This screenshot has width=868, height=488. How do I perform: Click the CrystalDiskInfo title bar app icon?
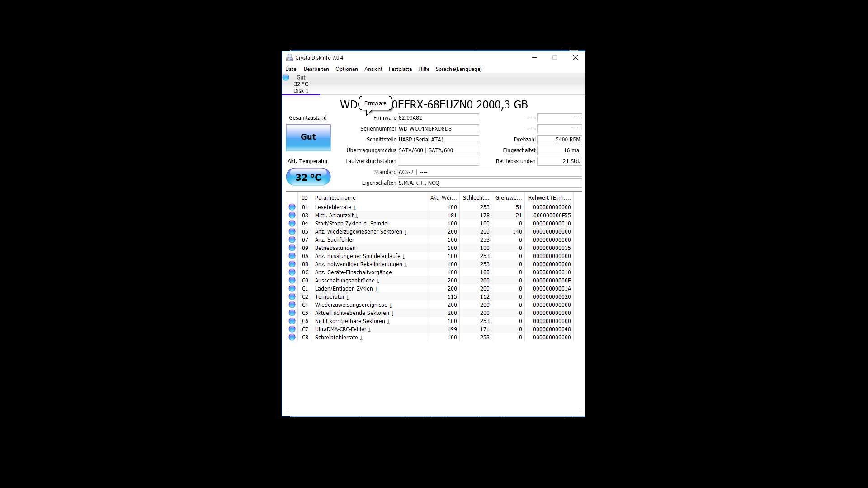(289, 58)
